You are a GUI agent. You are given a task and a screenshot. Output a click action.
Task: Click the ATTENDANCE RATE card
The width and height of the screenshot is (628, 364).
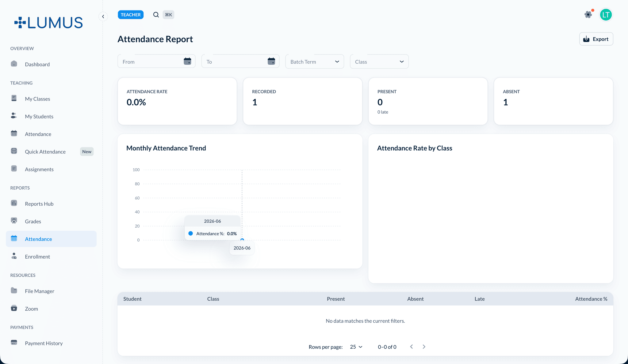[177, 101]
